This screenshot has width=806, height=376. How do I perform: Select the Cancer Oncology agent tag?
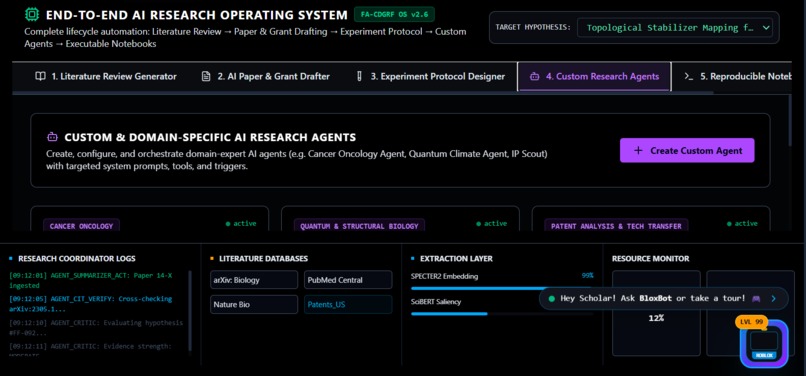coord(81,226)
